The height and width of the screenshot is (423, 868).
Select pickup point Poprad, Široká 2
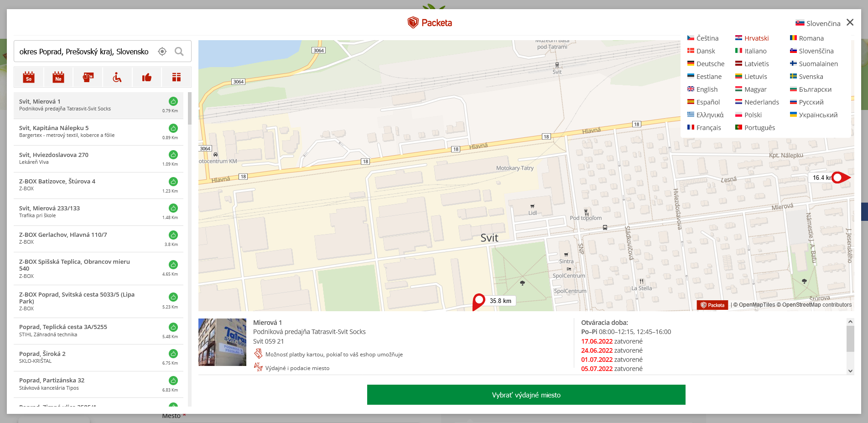(99, 358)
